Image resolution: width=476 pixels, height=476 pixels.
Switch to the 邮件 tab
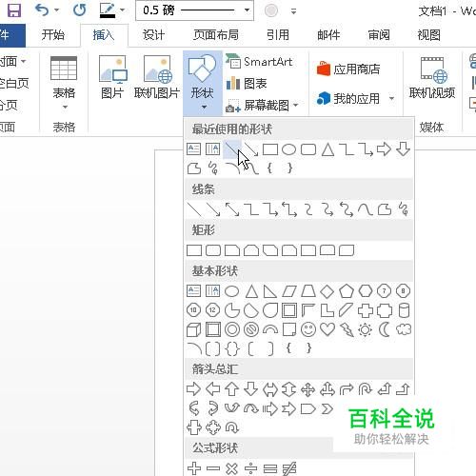pos(328,35)
